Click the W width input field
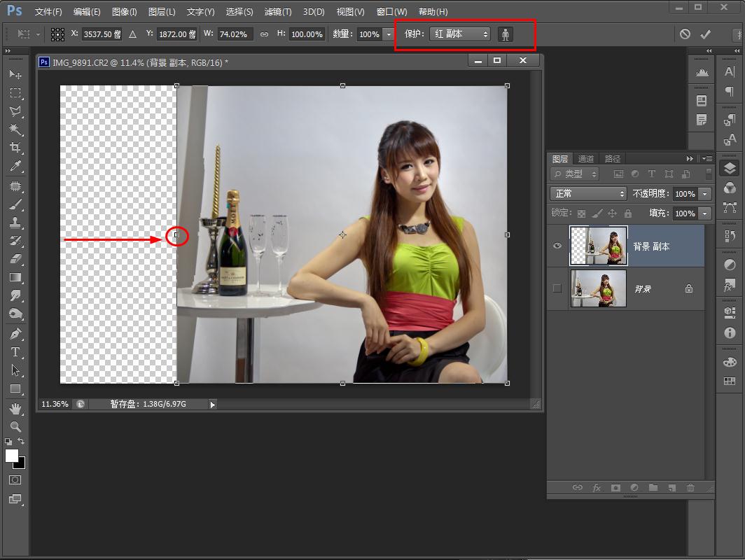Screen dimensions: 745x560 point(234,34)
